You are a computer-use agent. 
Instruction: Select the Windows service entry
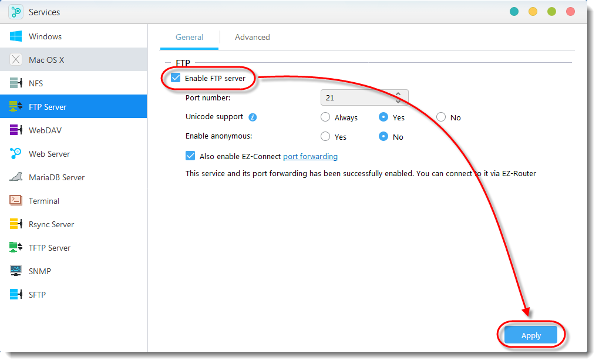click(46, 36)
